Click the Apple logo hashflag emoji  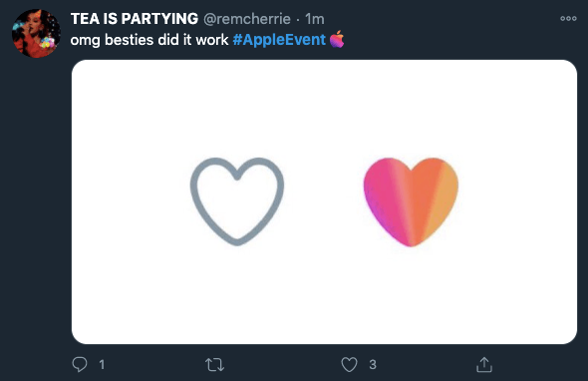pyautogui.click(x=337, y=40)
